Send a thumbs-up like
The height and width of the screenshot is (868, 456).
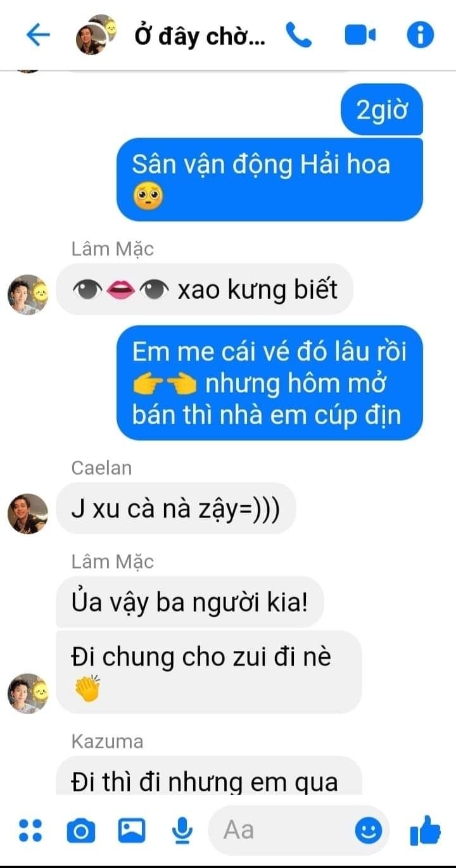coord(426,830)
